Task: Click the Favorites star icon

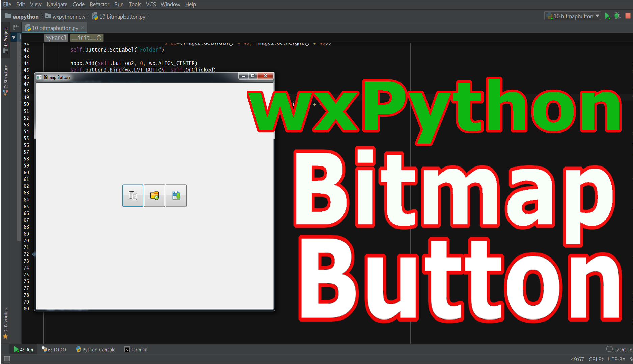Action: coord(5,336)
